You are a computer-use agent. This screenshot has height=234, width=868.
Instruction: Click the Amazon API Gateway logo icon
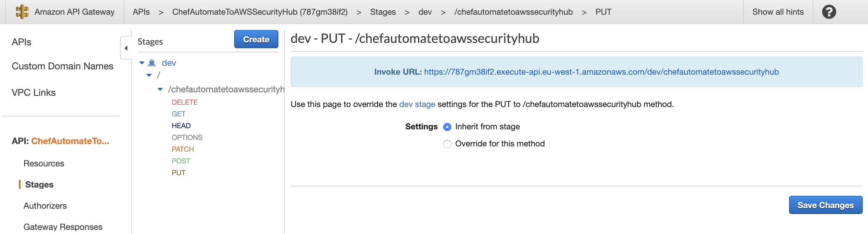pyautogui.click(x=22, y=12)
